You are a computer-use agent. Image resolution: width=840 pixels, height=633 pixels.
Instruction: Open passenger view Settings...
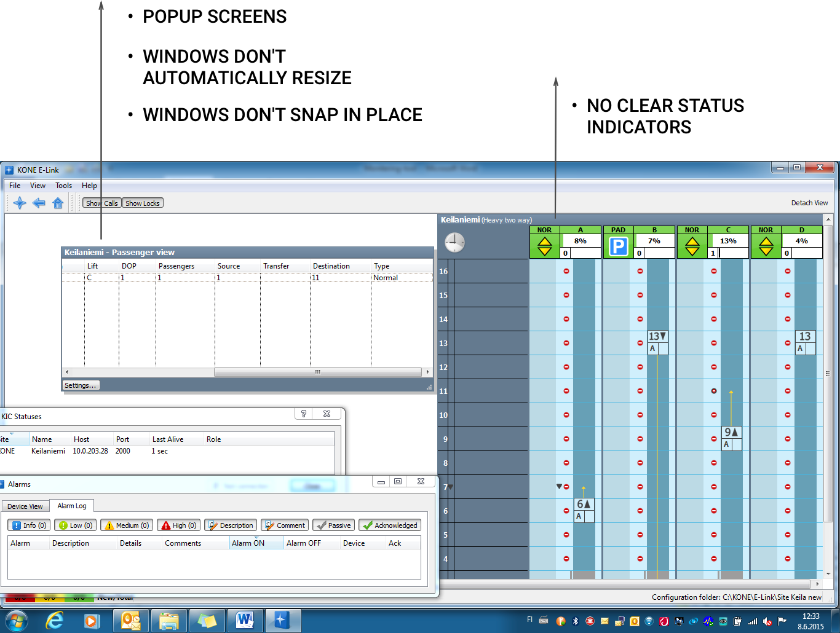click(80, 385)
